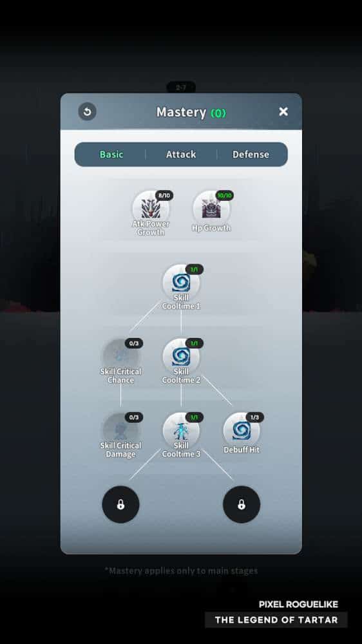Select the dimmed Skill Critical Damage node
Viewport: 362px width, 644px height.
121,430
